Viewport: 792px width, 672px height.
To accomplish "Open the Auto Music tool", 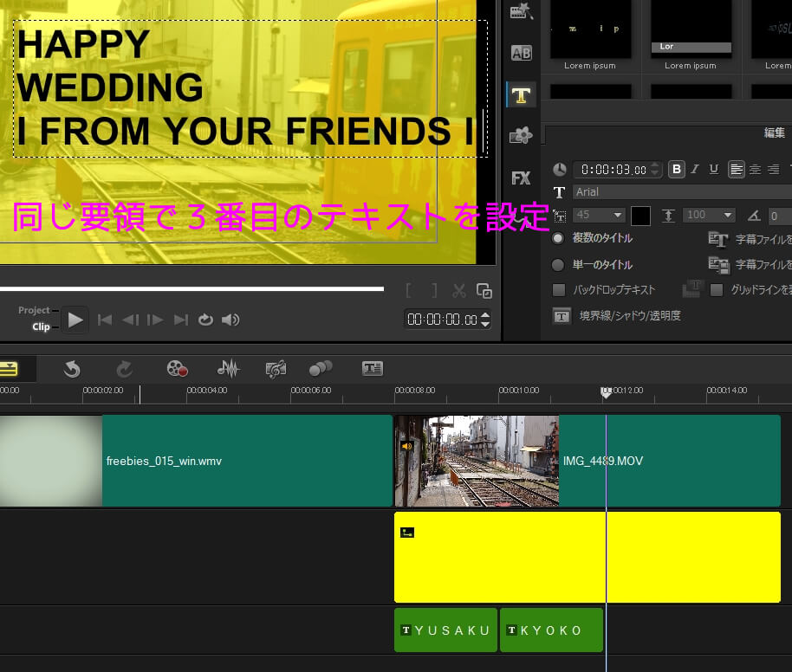I will tap(276, 369).
